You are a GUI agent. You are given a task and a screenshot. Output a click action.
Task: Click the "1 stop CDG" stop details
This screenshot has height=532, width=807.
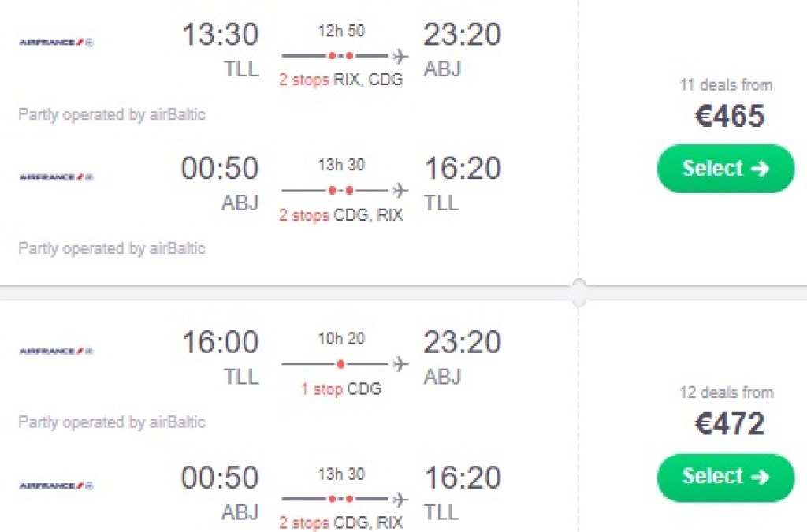point(340,389)
